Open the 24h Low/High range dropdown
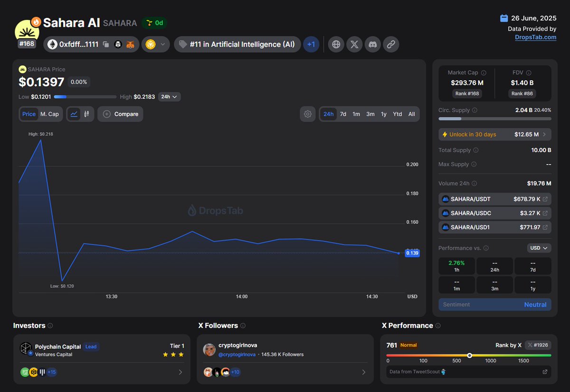Viewport: 570px width, 392px height. tap(170, 97)
